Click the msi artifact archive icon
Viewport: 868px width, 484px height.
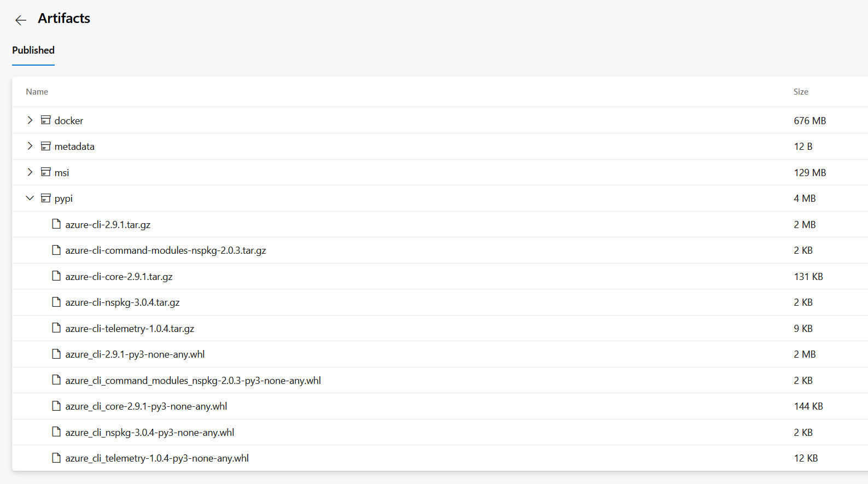(x=46, y=172)
